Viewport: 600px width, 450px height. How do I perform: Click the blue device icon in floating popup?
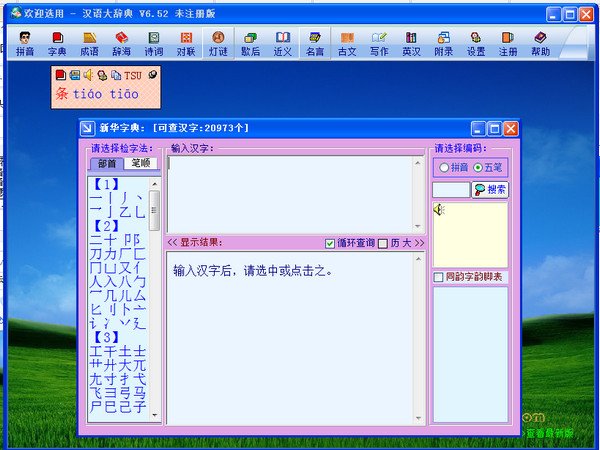point(75,75)
